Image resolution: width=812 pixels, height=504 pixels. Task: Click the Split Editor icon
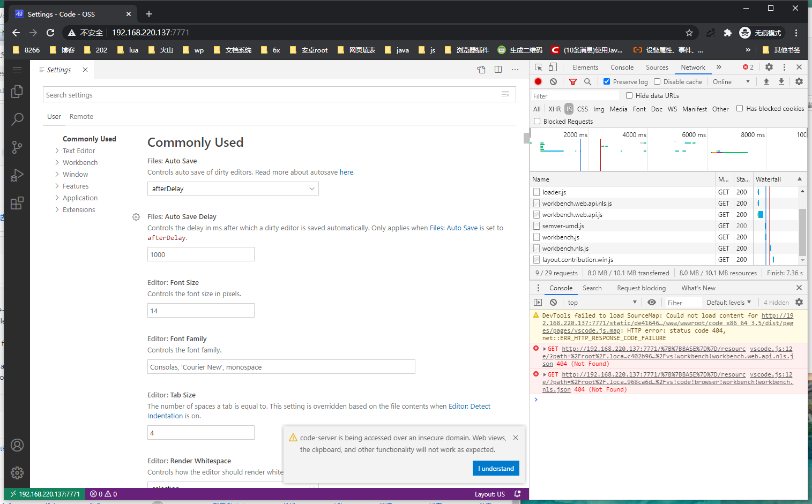pos(498,70)
